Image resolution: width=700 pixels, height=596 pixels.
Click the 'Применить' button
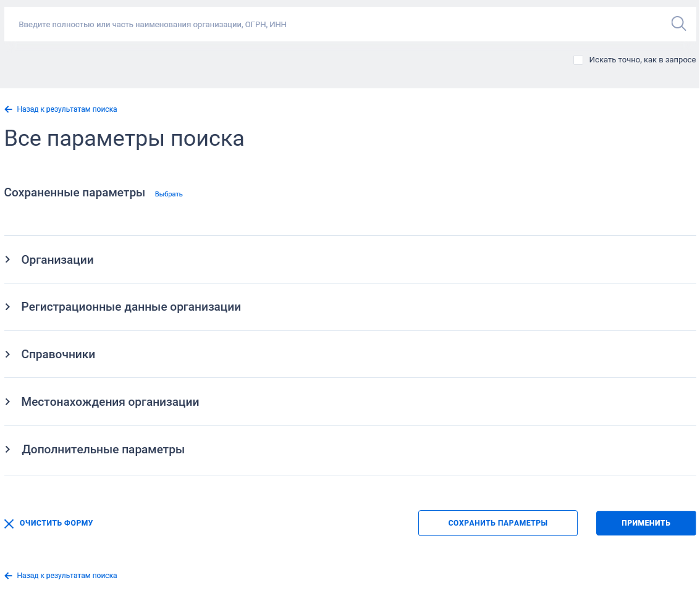646,523
